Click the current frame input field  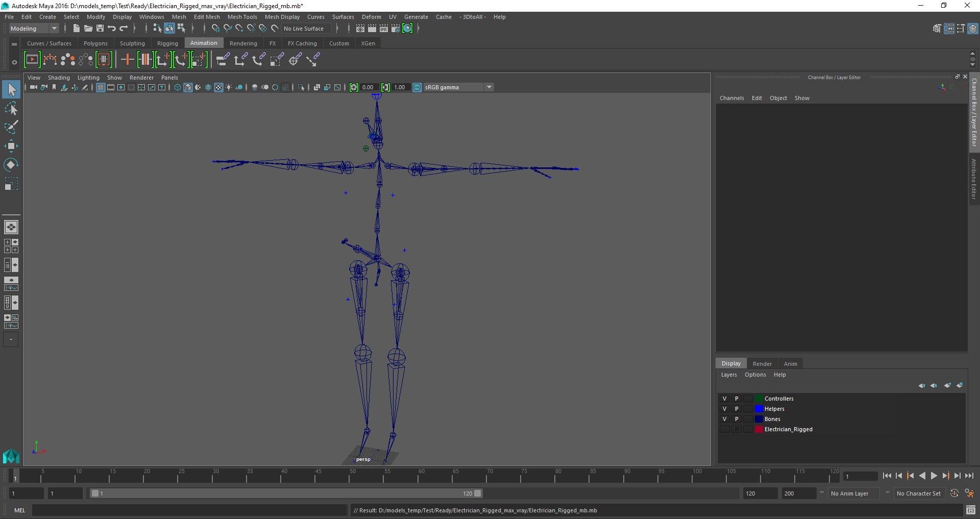[861, 477]
